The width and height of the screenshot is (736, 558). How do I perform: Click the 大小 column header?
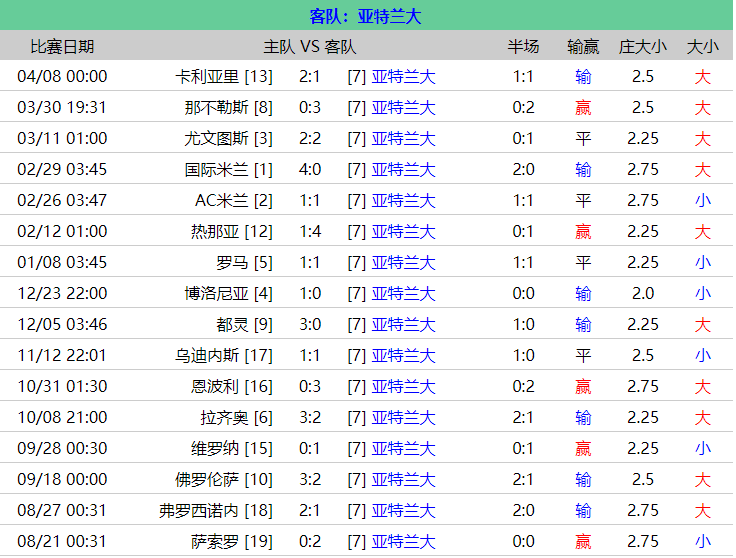[x=702, y=46]
